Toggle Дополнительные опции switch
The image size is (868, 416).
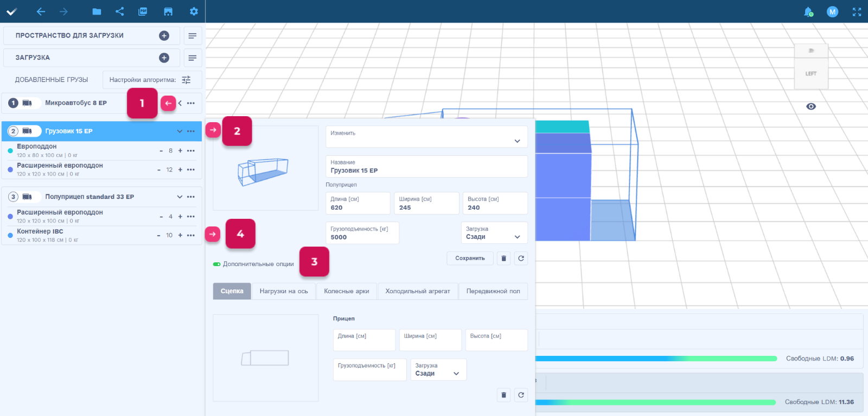coord(217,264)
